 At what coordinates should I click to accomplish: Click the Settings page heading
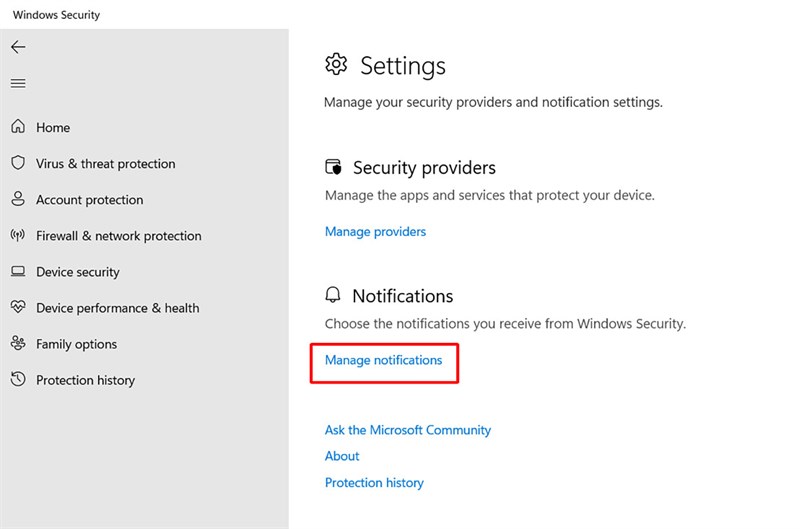pos(403,66)
